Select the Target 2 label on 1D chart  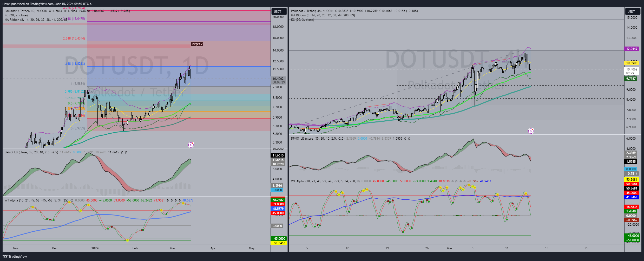pos(197,44)
